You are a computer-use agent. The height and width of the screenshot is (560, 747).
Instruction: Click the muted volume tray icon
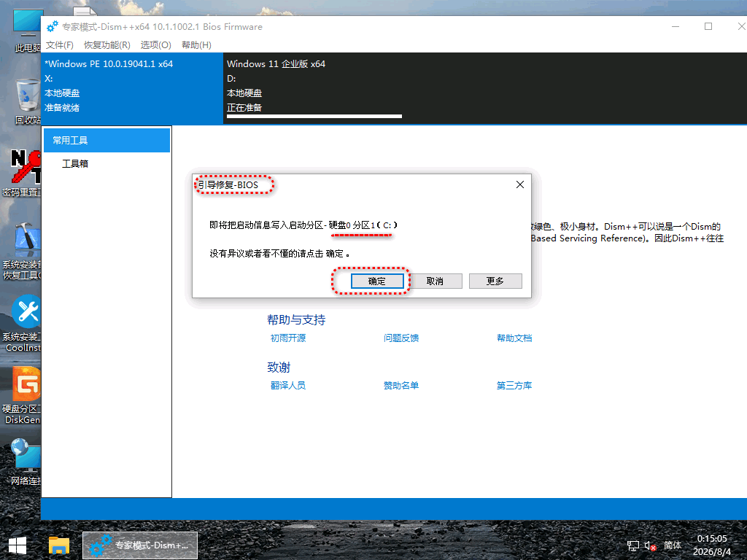[x=650, y=545]
